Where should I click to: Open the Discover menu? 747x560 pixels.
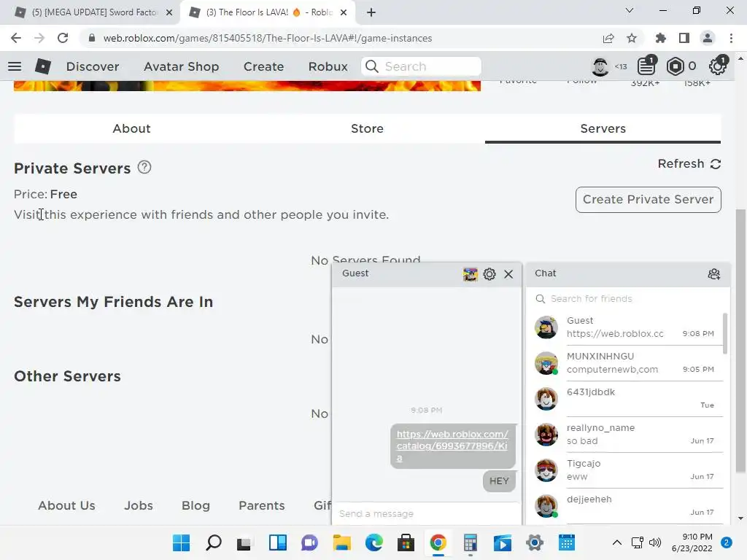pyautogui.click(x=93, y=66)
